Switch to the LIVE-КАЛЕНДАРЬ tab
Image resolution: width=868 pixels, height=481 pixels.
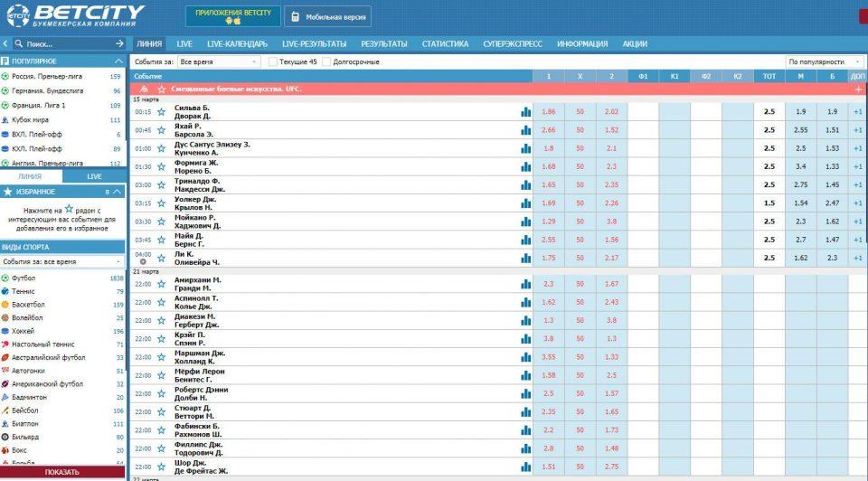237,43
